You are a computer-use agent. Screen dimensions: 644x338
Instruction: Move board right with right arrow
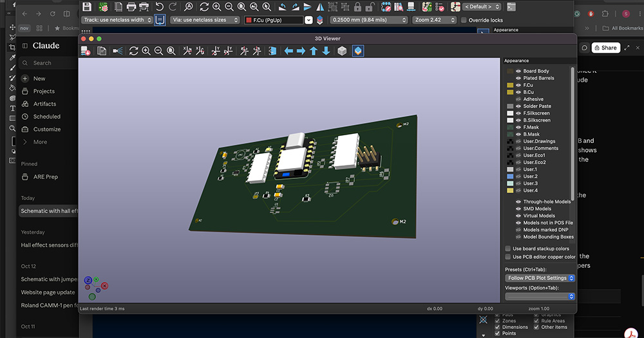[x=301, y=51]
